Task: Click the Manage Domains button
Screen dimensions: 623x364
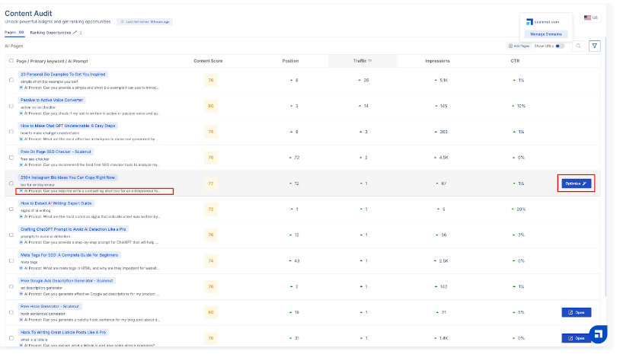Action: tap(545, 34)
